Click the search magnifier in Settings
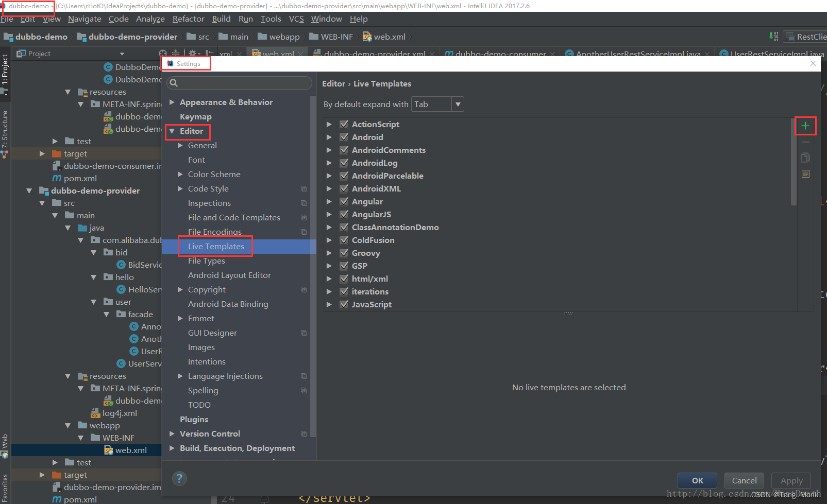This screenshot has height=504, width=827. tap(174, 83)
